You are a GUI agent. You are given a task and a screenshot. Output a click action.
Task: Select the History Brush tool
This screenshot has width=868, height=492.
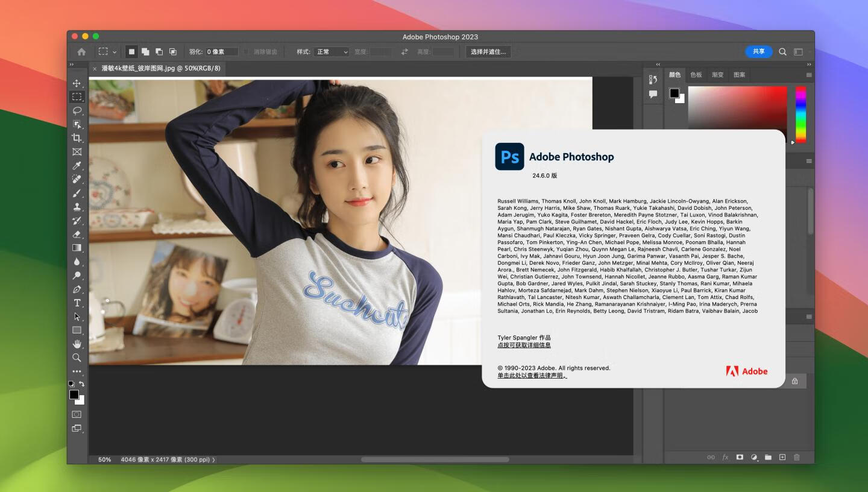[x=77, y=221]
